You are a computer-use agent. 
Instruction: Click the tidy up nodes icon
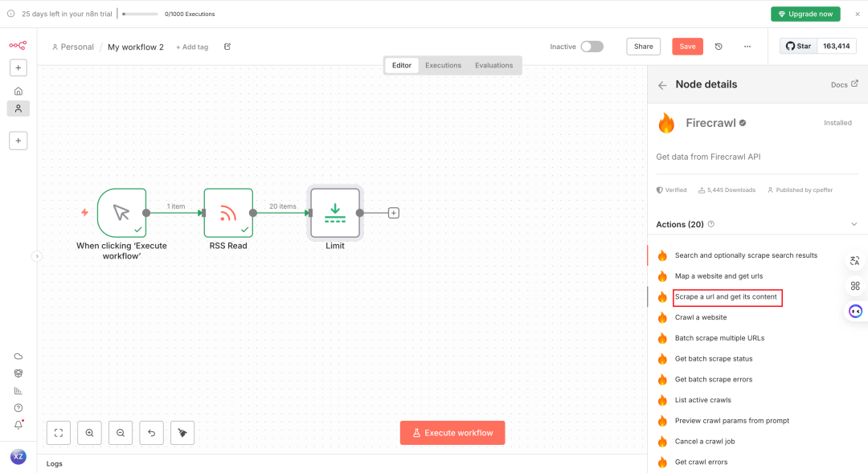(x=182, y=433)
